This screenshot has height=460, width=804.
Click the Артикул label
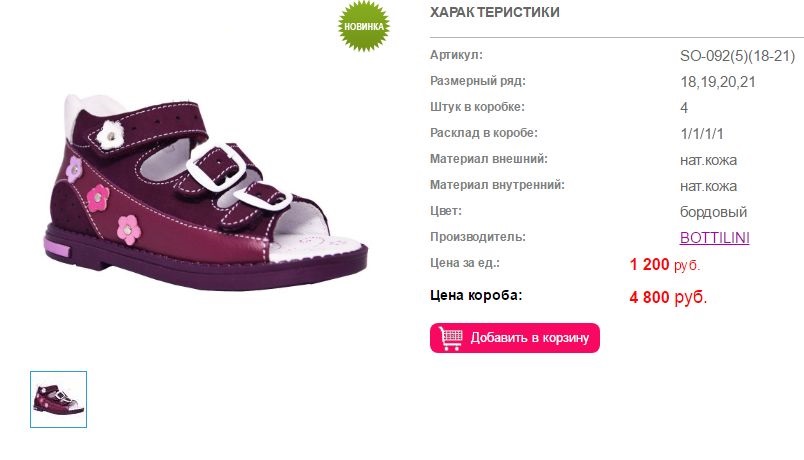coord(456,55)
